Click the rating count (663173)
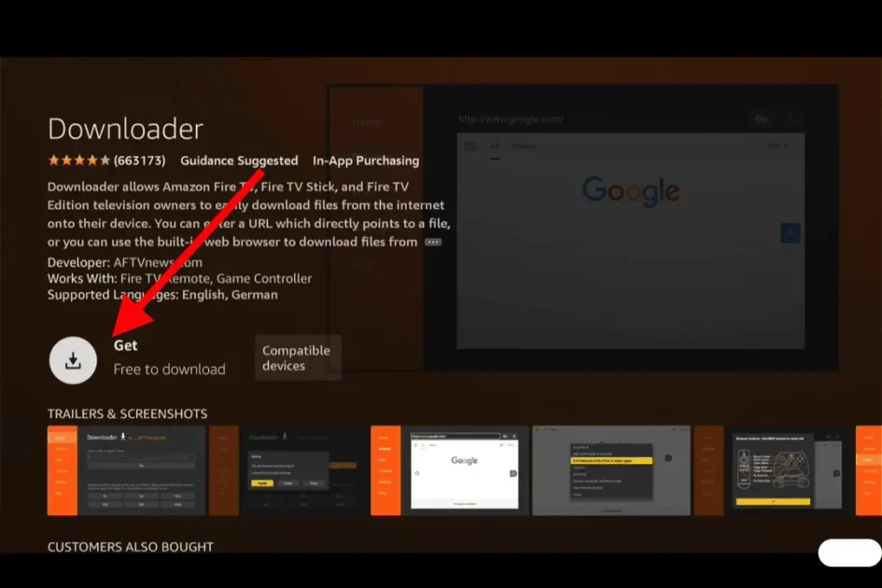The image size is (882, 588). click(x=140, y=161)
